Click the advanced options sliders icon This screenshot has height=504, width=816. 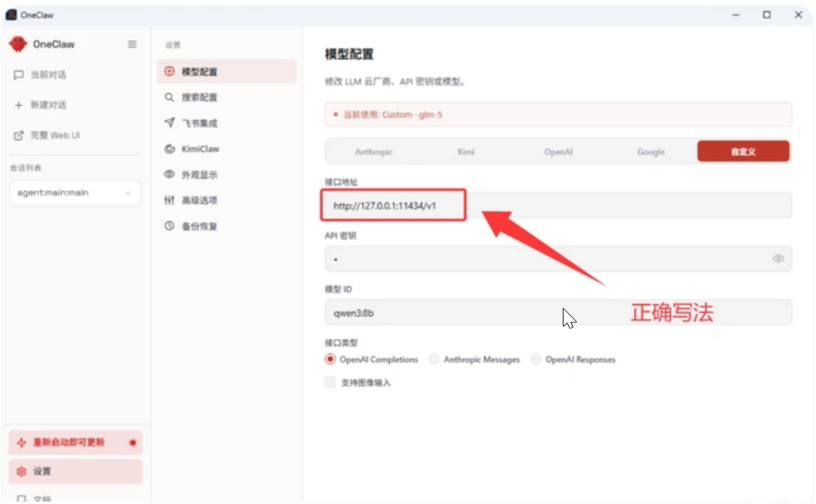click(x=170, y=200)
